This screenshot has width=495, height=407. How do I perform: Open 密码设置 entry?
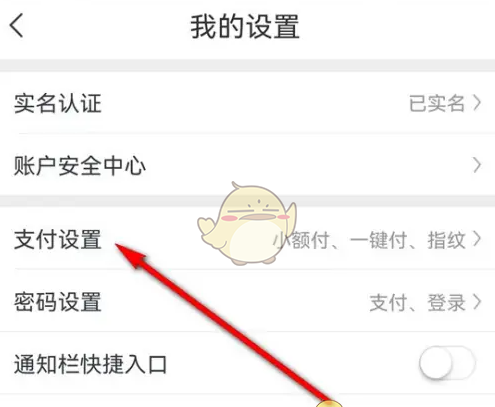point(247,302)
